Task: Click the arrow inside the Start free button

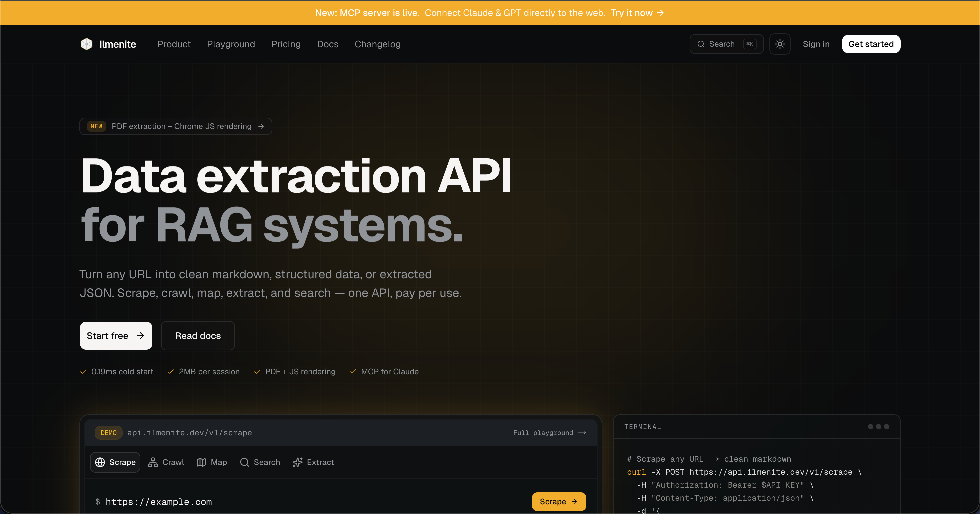Action: pos(140,336)
